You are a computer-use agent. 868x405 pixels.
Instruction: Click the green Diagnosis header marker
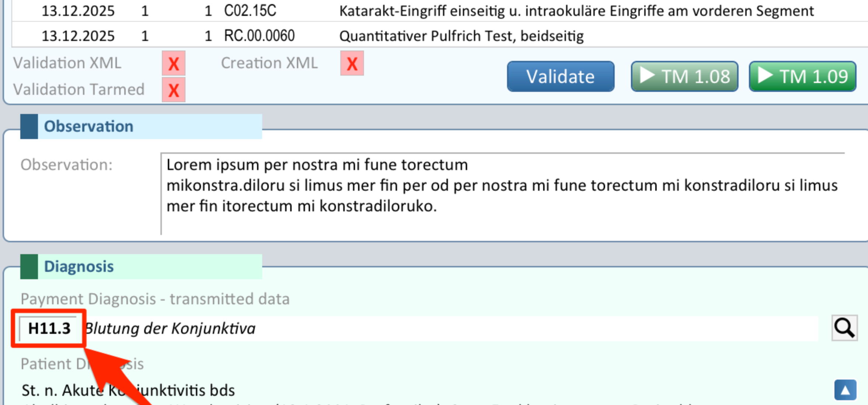[x=29, y=266]
